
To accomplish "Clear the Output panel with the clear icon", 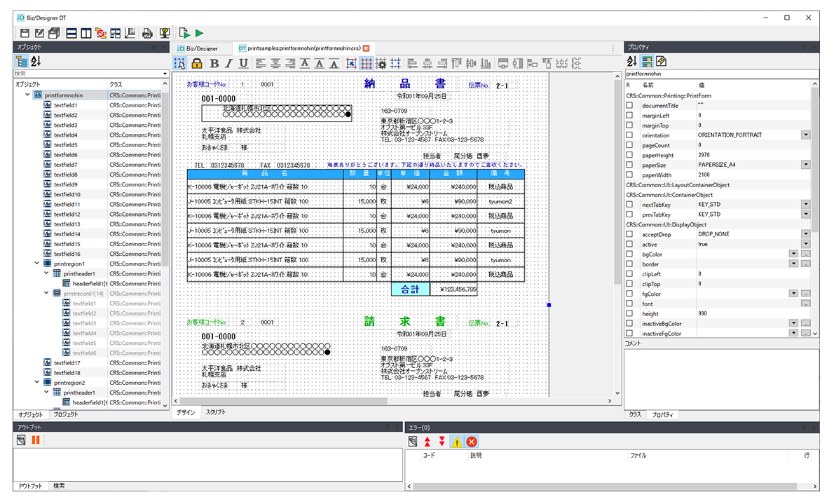I will tap(21, 440).
